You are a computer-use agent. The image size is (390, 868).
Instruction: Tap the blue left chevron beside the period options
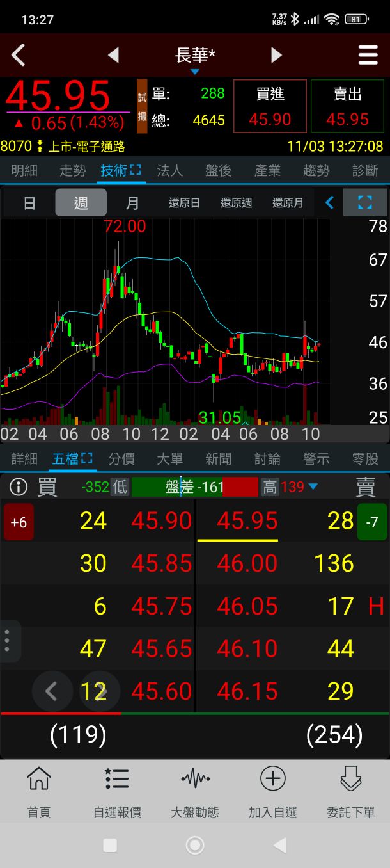329,203
